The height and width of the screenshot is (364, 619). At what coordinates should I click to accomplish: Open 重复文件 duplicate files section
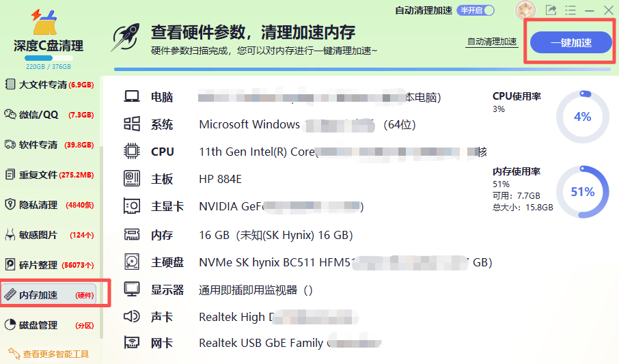point(49,175)
